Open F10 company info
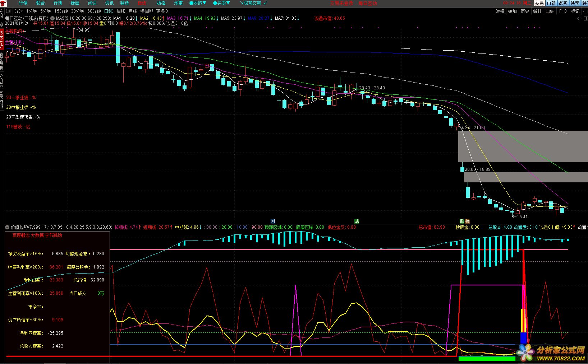The image size is (588, 364). click(x=563, y=11)
